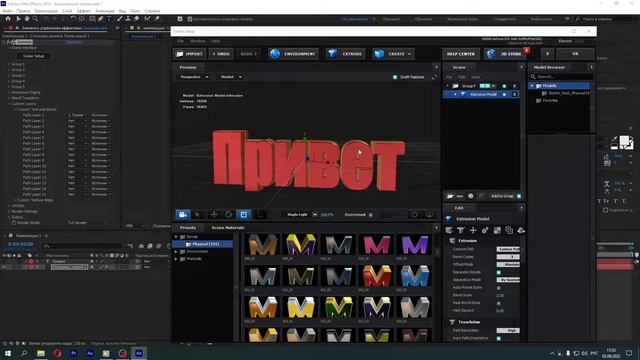Select the After Effects Home tool

8,19
